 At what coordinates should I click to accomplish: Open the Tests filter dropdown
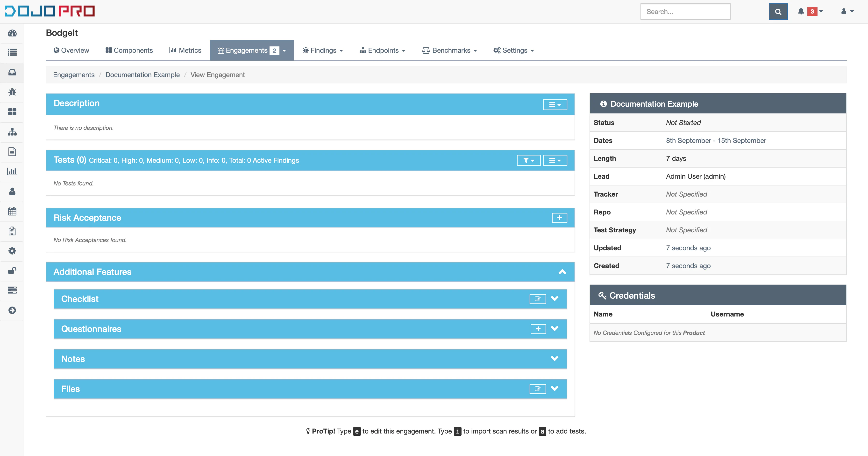[x=528, y=160]
